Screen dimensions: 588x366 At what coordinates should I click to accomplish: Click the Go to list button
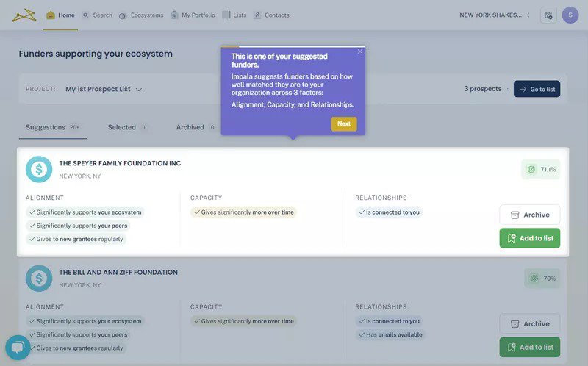coord(537,89)
